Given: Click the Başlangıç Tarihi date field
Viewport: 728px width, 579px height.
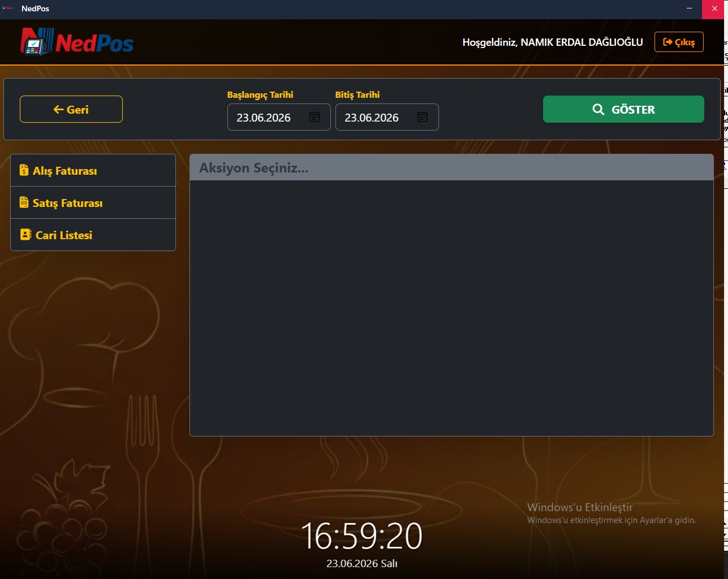Looking at the screenshot, I should point(279,117).
